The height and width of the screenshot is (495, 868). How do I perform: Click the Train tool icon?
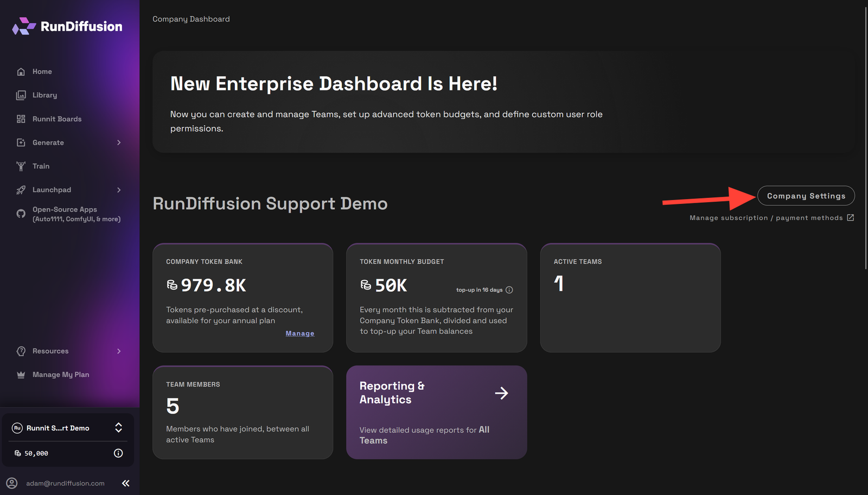[21, 166]
